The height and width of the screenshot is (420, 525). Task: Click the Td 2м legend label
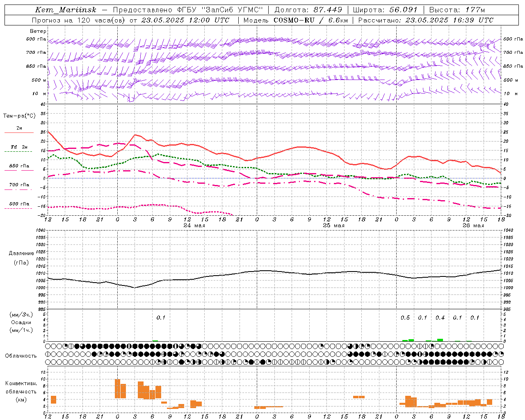coord(19,147)
